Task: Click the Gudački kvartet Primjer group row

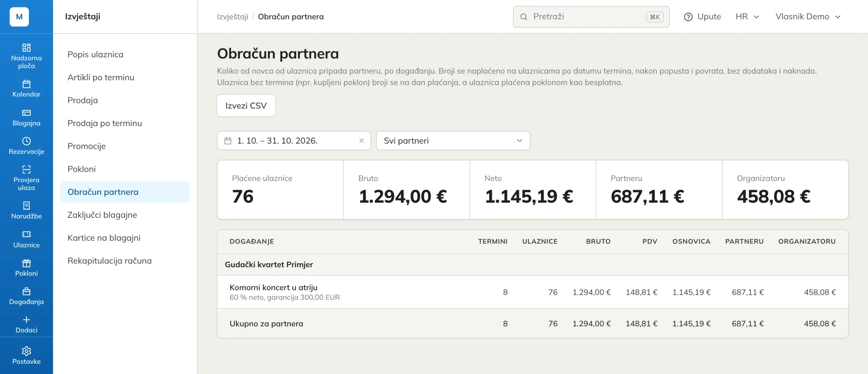Action: [x=533, y=265]
